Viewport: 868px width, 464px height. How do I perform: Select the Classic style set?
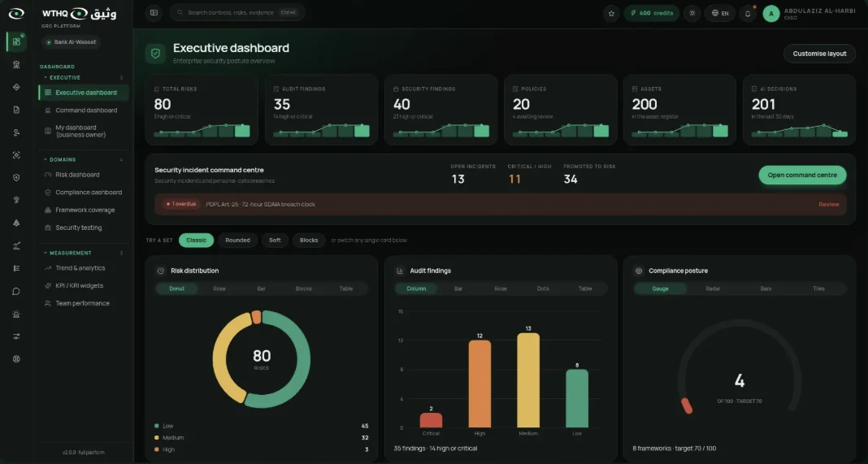pos(196,241)
